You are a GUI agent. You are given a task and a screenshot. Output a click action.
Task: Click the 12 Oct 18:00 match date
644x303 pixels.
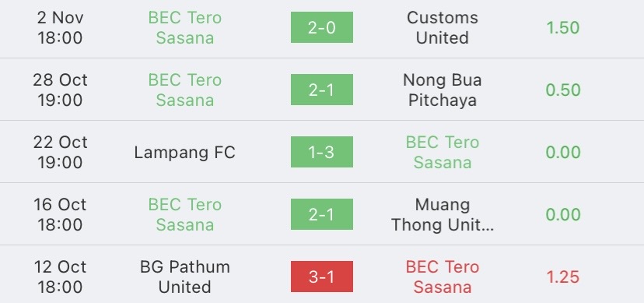60,277
